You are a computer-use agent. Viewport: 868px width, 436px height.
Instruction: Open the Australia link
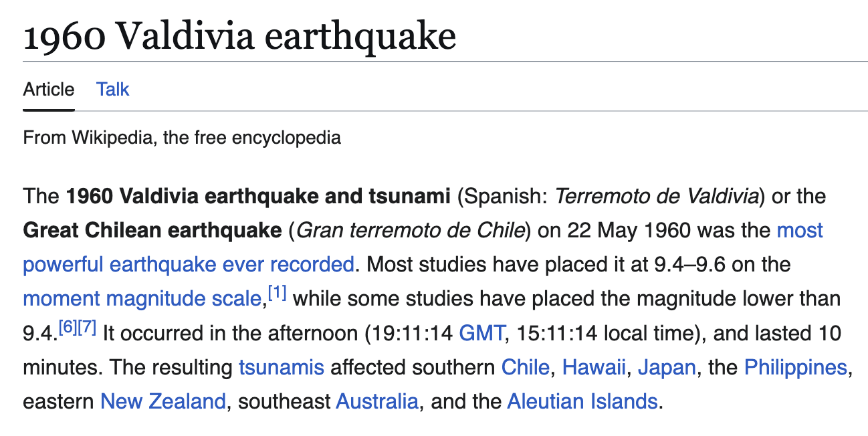(x=377, y=402)
